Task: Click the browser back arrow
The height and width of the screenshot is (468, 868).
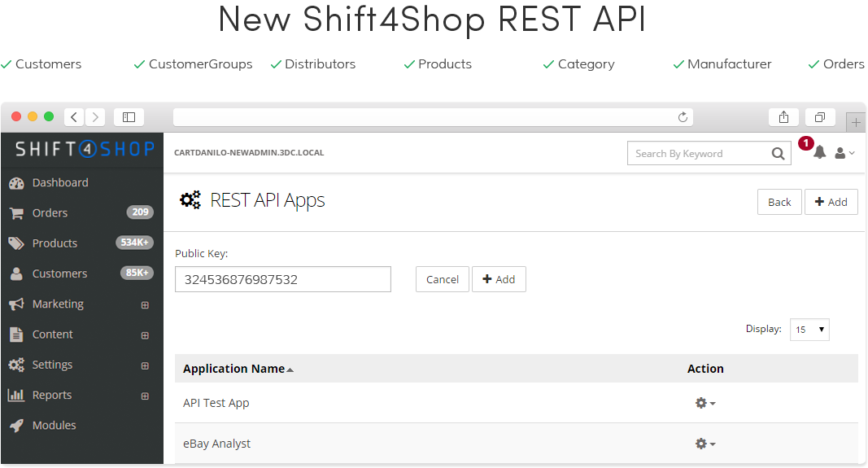Action: pyautogui.click(x=74, y=117)
